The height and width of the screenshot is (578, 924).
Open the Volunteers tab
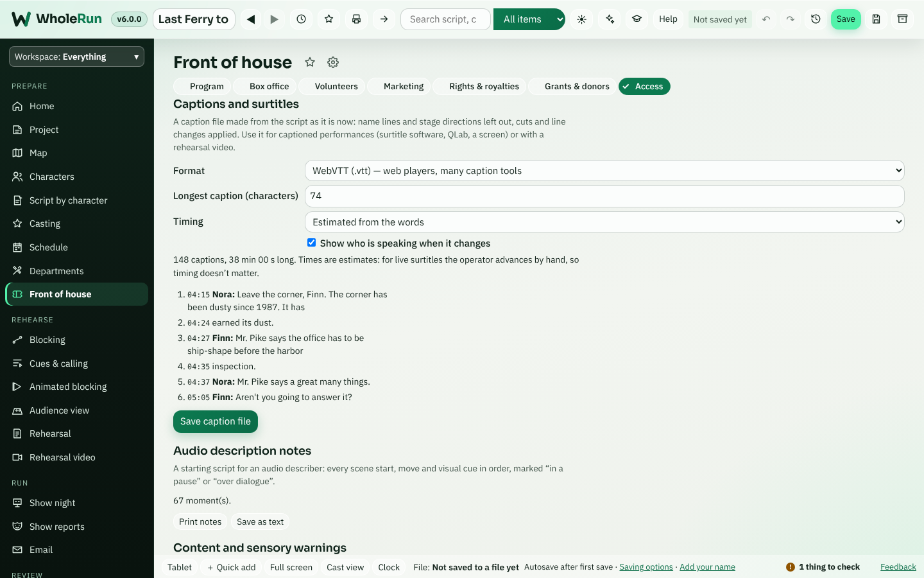pos(332,87)
